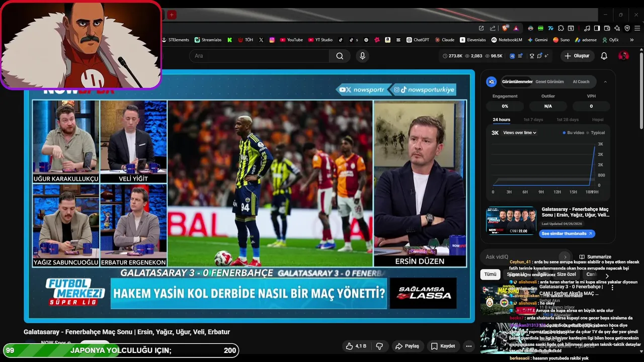The width and height of the screenshot is (644, 362).
Task: Open the X (Twitter) bookmark icon
Action: pos(261,40)
